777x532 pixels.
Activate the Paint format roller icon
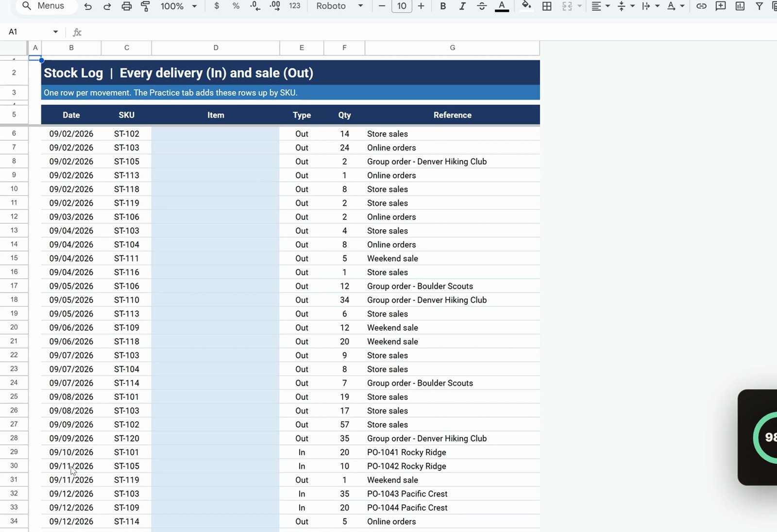[x=145, y=6]
